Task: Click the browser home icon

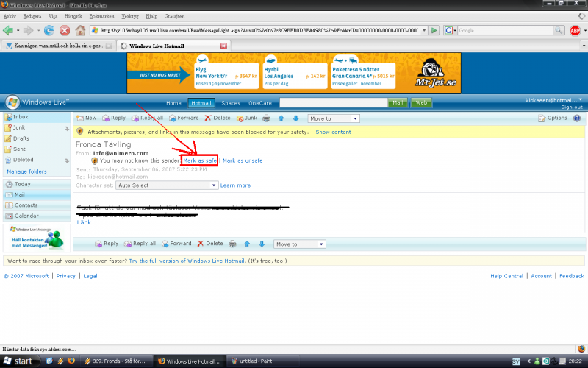Action: [80, 30]
